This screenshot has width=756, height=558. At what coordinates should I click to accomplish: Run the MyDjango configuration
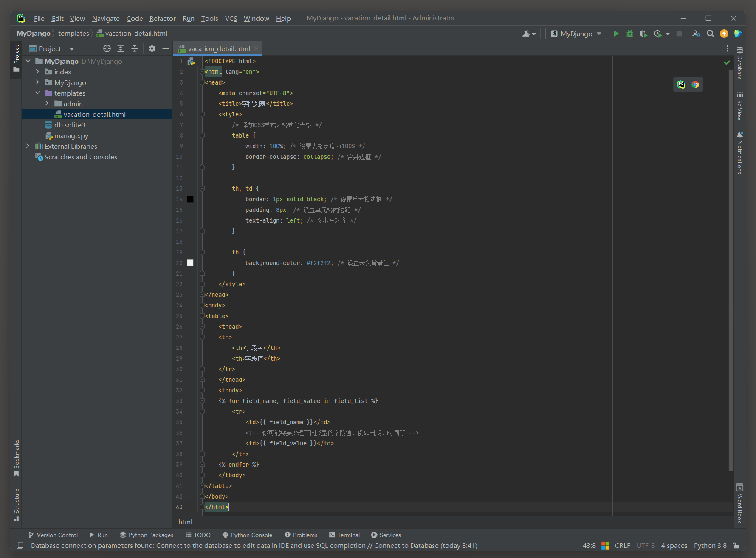pyautogui.click(x=616, y=34)
